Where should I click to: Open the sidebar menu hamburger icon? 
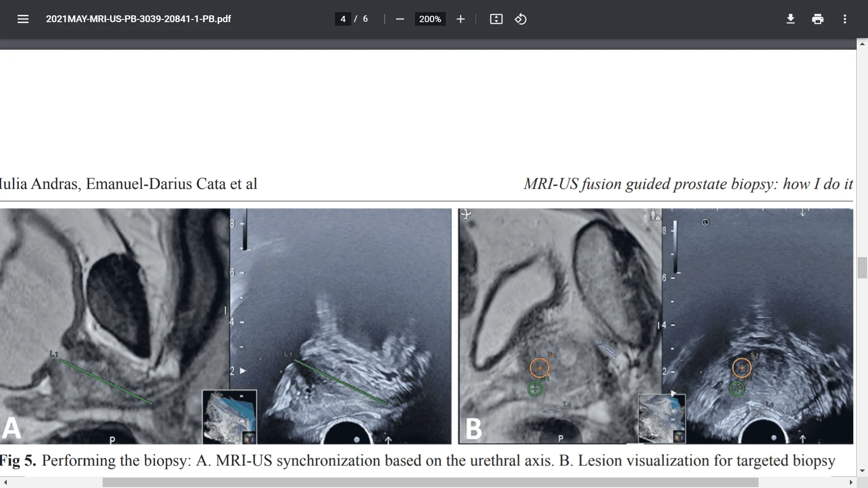tap(23, 19)
